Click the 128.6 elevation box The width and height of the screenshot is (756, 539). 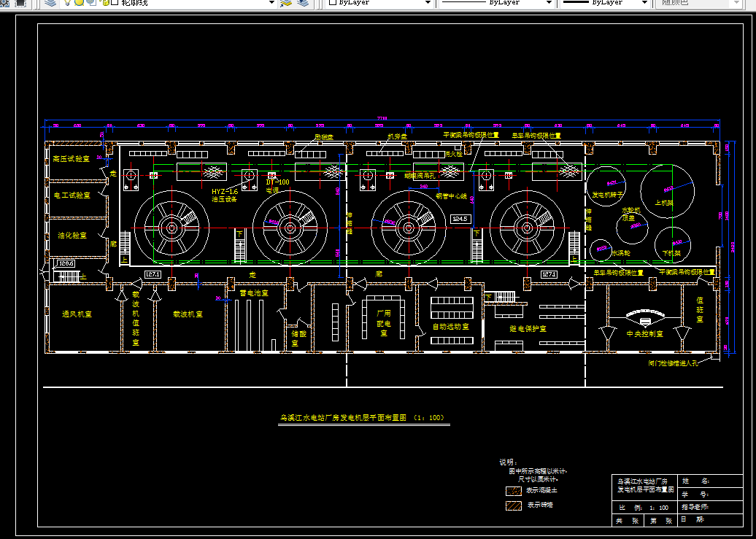[66, 264]
